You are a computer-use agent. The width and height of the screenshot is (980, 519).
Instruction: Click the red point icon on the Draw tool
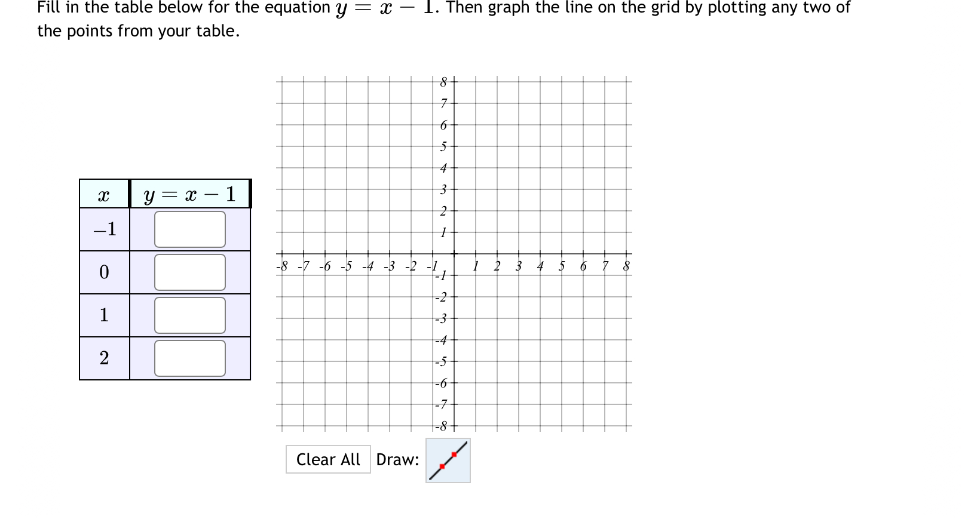[x=454, y=454]
